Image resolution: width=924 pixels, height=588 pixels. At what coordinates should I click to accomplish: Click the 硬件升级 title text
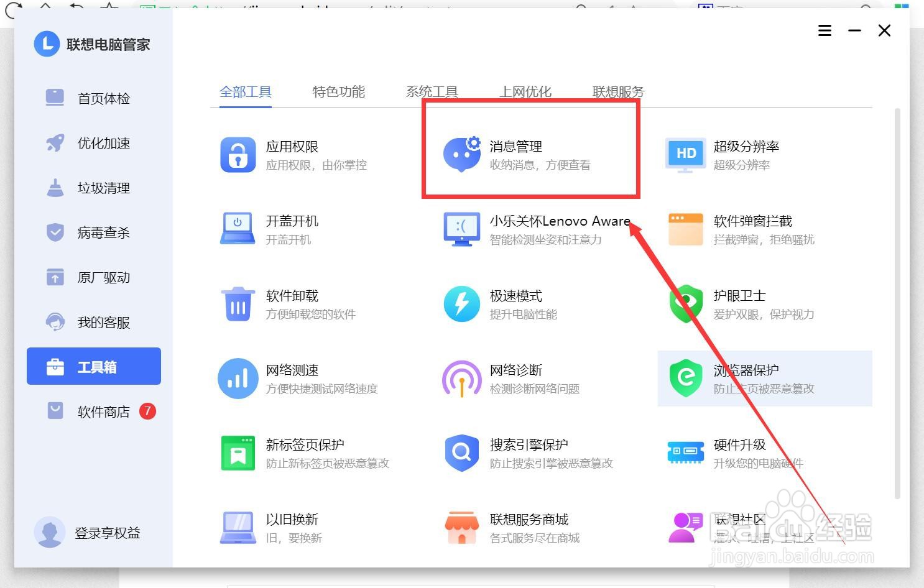[x=740, y=445]
